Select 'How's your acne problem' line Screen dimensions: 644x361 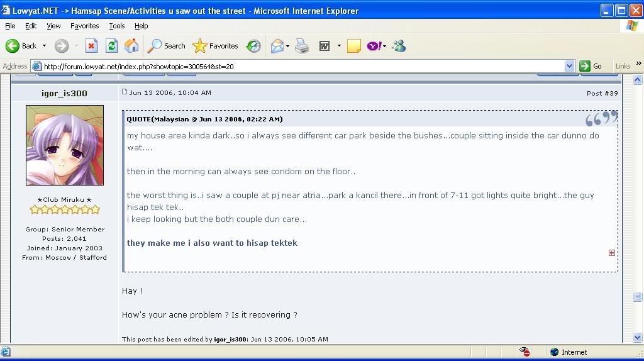209,315
